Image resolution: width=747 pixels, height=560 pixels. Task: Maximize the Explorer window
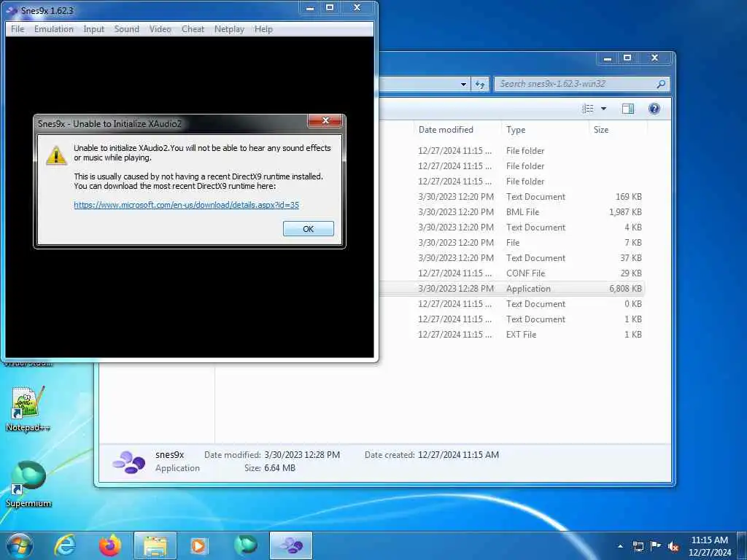pos(627,58)
